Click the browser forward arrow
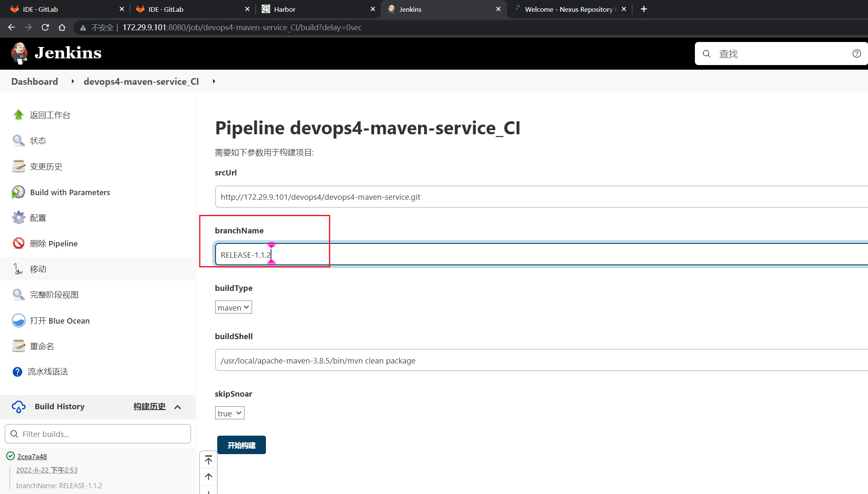 [x=28, y=27]
